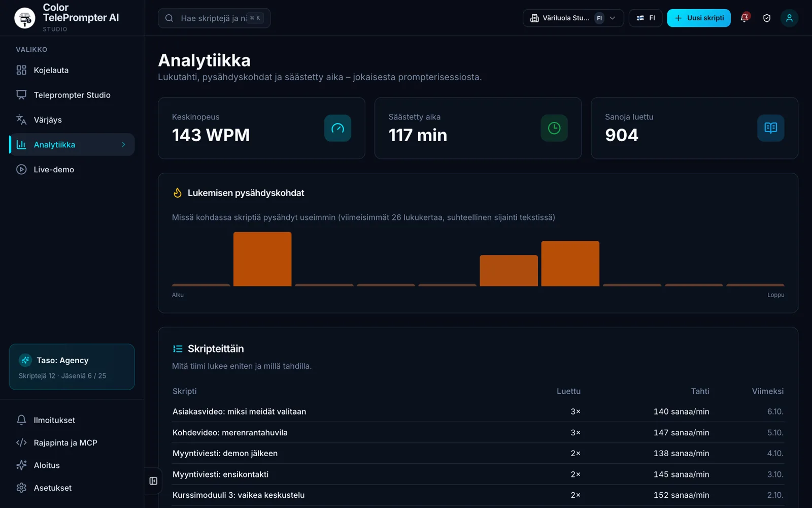Open the notifications bell in top bar

point(745,18)
